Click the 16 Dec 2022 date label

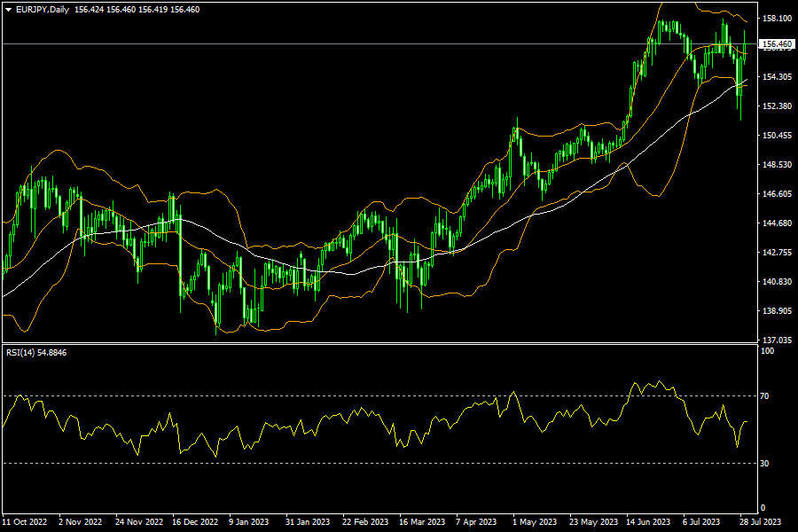pyautogui.click(x=195, y=522)
